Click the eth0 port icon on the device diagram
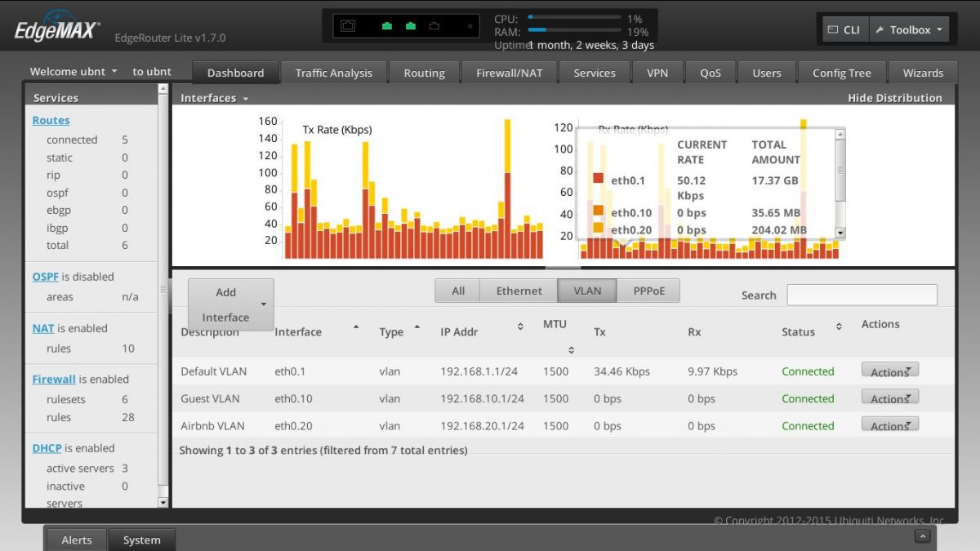This screenshot has width=980, height=551. tap(385, 26)
